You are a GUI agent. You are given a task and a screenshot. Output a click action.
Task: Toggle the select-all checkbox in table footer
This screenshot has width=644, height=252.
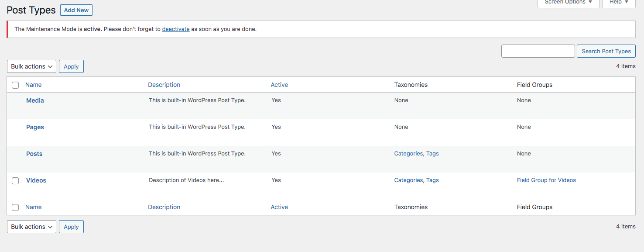[15, 207]
